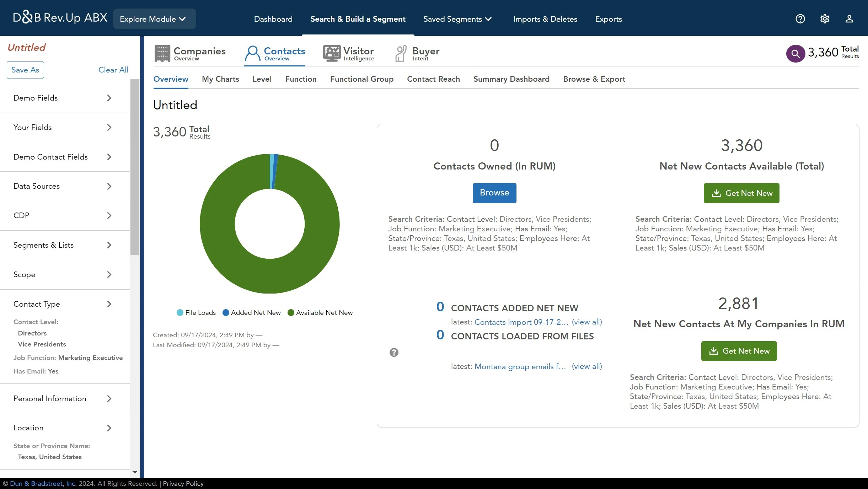Expand the Demo Contact Fields filter

(65, 157)
